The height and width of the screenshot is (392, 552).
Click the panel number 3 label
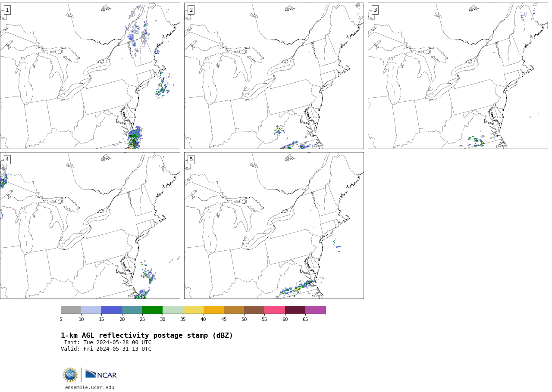375,10
